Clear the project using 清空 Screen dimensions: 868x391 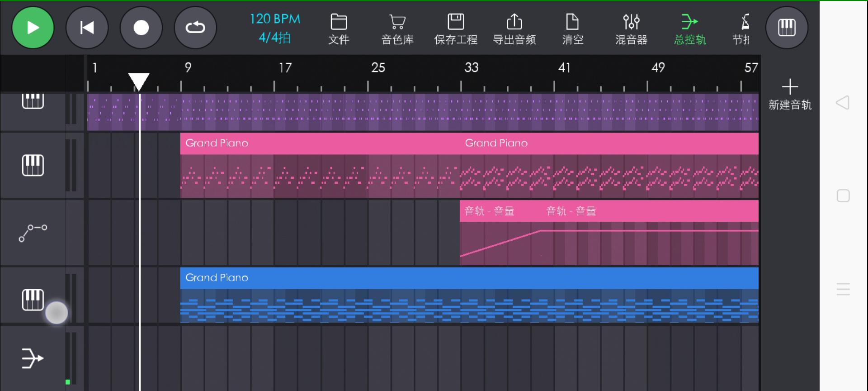573,29
